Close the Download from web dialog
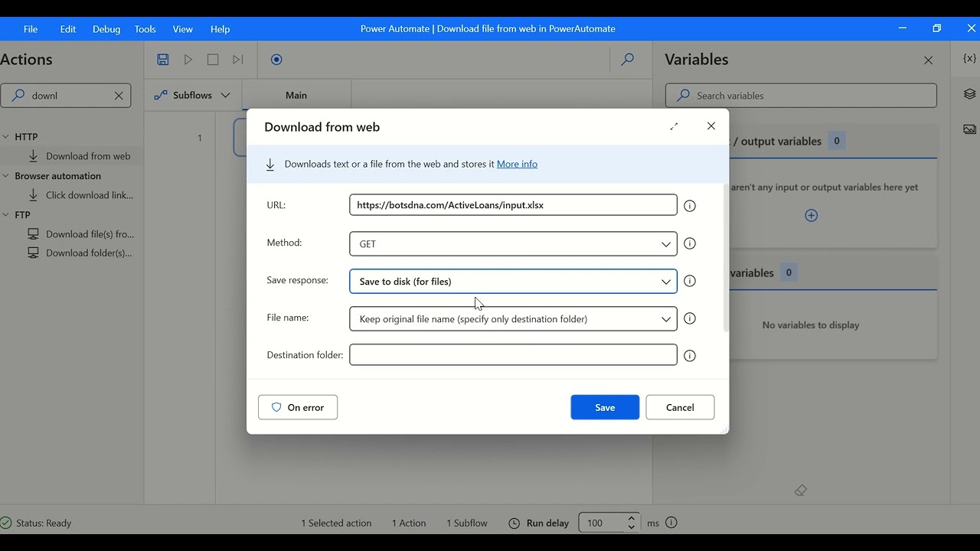The width and height of the screenshot is (980, 551). click(710, 126)
